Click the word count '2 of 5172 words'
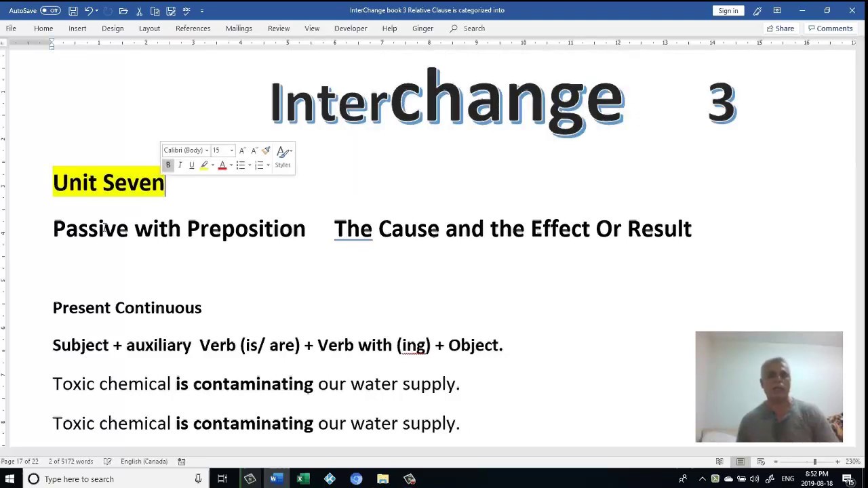Screen dimensions: 868x488 click(x=71, y=462)
